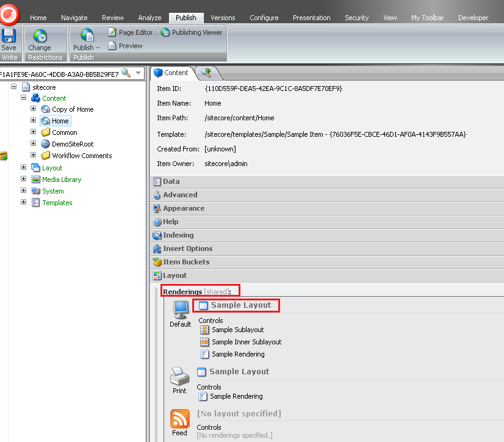Expand the Copy of Home node
504x442 pixels.
pos(33,109)
